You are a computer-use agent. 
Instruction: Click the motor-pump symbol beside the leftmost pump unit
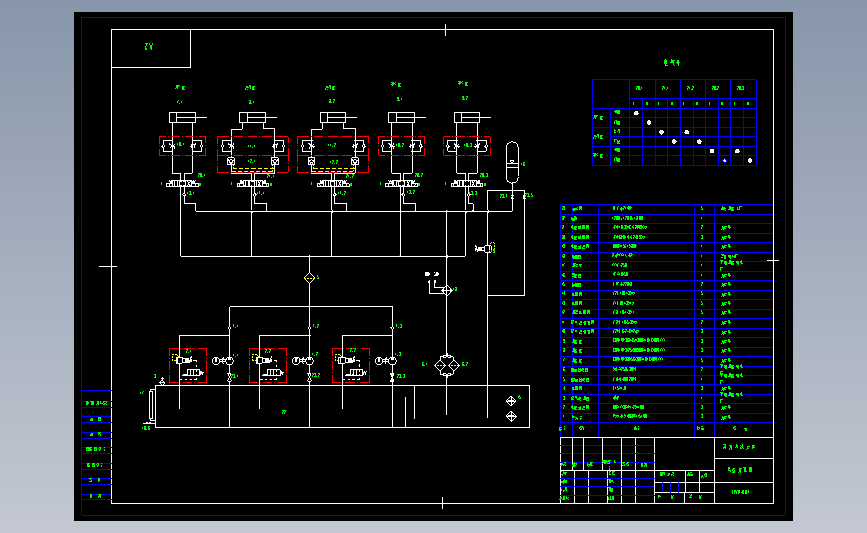(223, 361)
